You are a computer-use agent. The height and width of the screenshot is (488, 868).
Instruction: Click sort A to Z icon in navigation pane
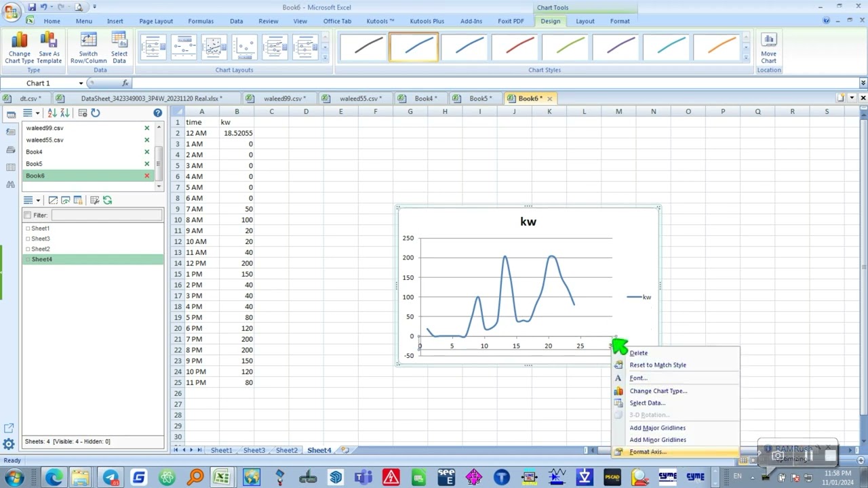click(52, 113)
